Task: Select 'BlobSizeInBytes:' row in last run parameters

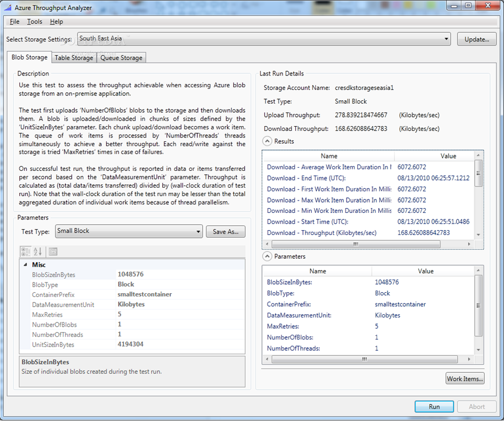Action: pyautogui.click(x=369, y=282)
